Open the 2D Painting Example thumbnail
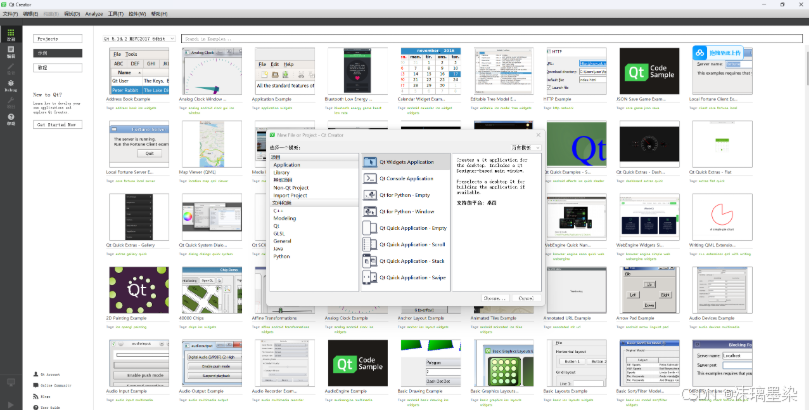 139,290
